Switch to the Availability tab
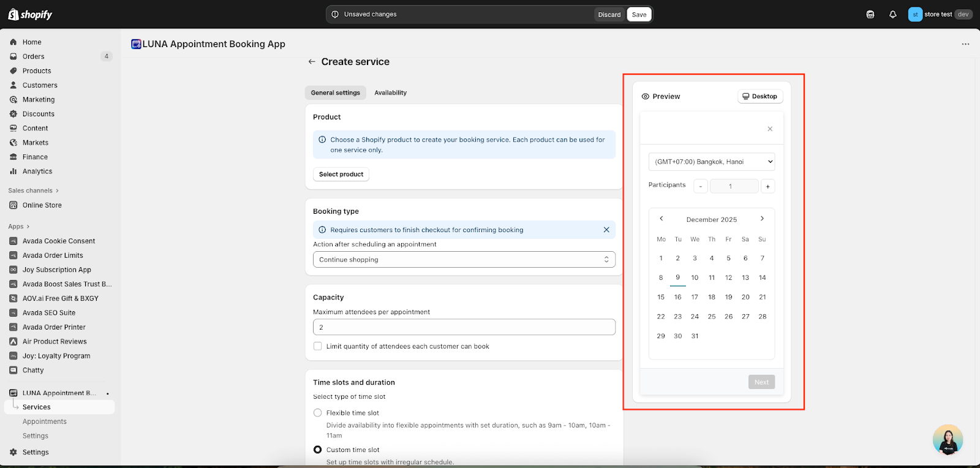Image resolution: width=980 pixels, height=468 pixels. [x=390, y=93]
